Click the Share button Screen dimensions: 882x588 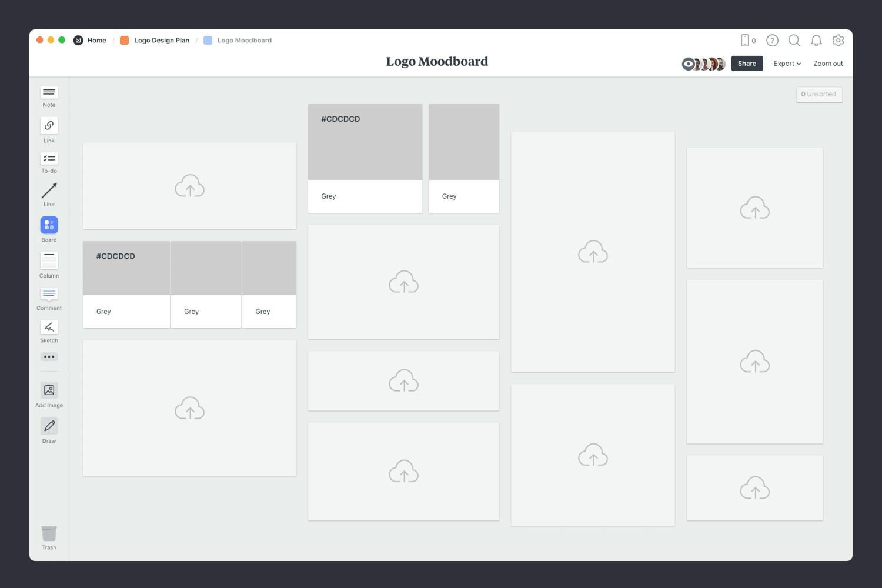pos(747,63)
